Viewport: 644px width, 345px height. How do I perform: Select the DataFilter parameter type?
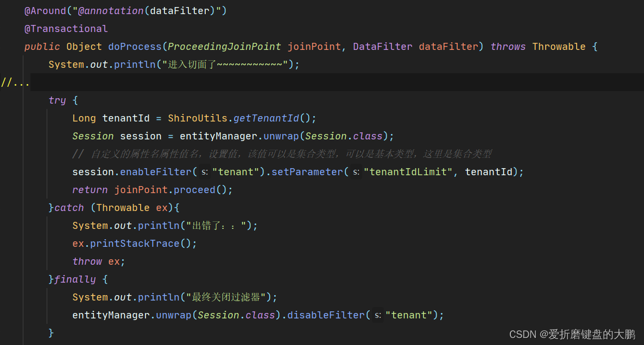[x=383, y=46]
